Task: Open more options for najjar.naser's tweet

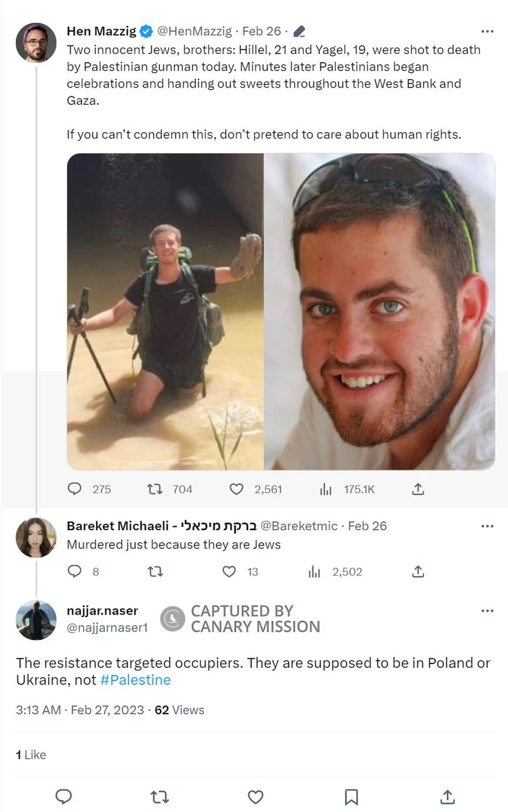Action: pos(487,611)
